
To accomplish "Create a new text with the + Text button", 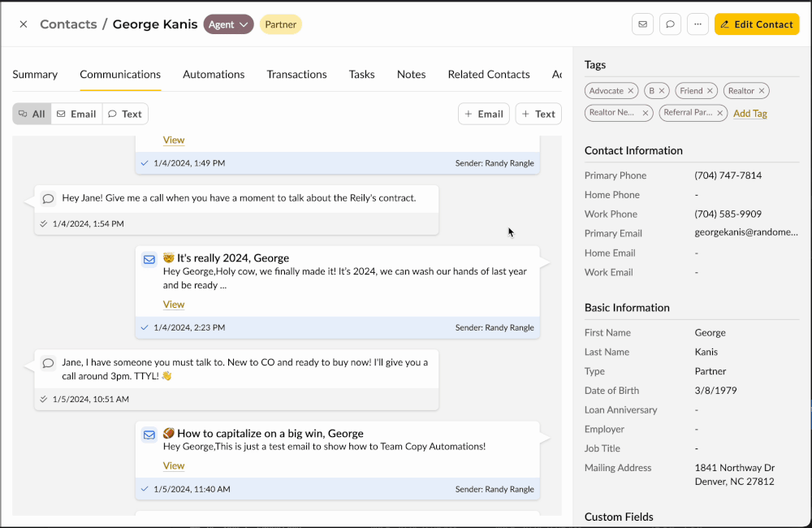I will click(x=538, y=114).
